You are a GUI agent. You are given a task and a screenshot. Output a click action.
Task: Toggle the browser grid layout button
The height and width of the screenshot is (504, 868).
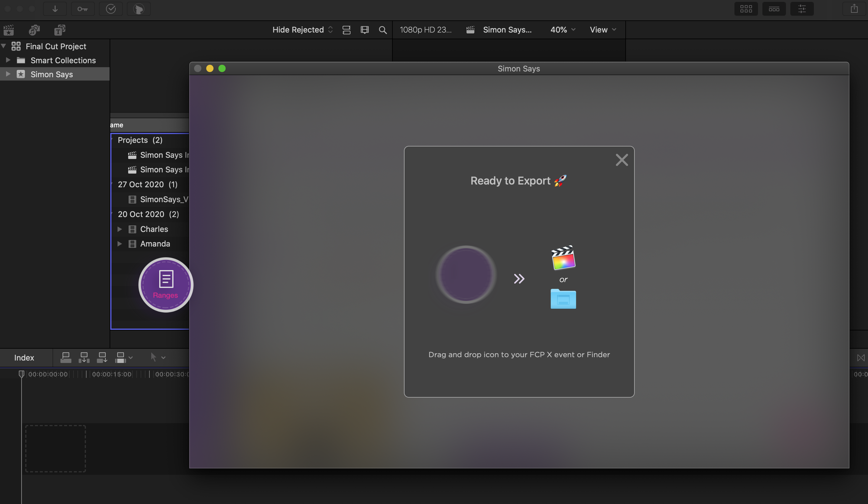[746, 9]
